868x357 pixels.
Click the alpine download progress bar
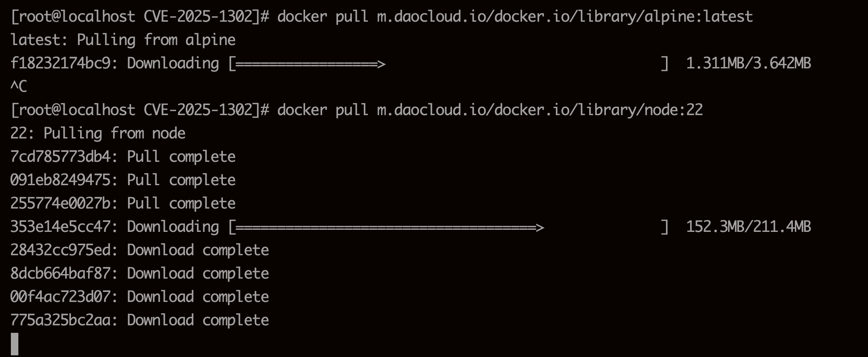pyautogui.click(x=448, y=64)
